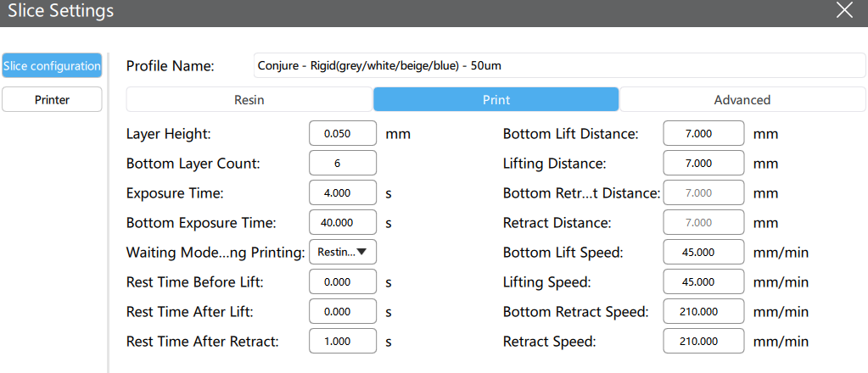
Task: Click the Rest Time After Retract field
Action: pos(343,342)
